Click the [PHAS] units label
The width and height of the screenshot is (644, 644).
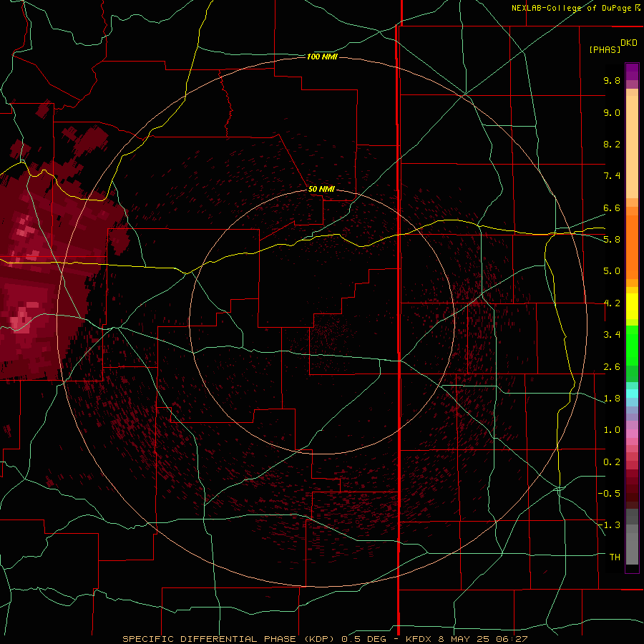(x=605, y=50)
